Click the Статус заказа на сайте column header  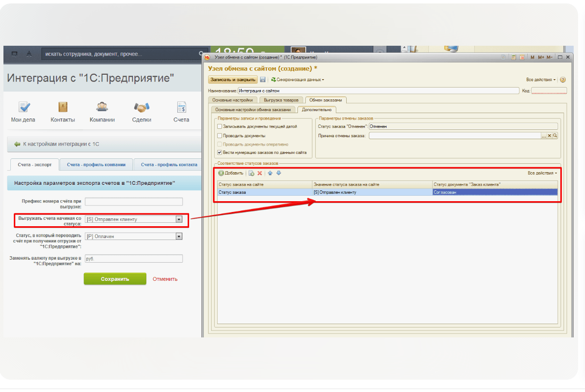click(x=264, y=185)
